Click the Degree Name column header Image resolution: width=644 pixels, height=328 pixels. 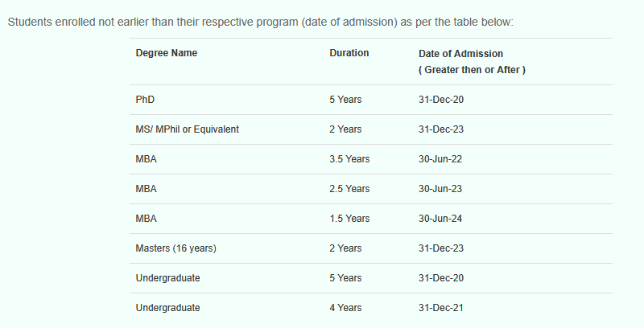point(167,53)
